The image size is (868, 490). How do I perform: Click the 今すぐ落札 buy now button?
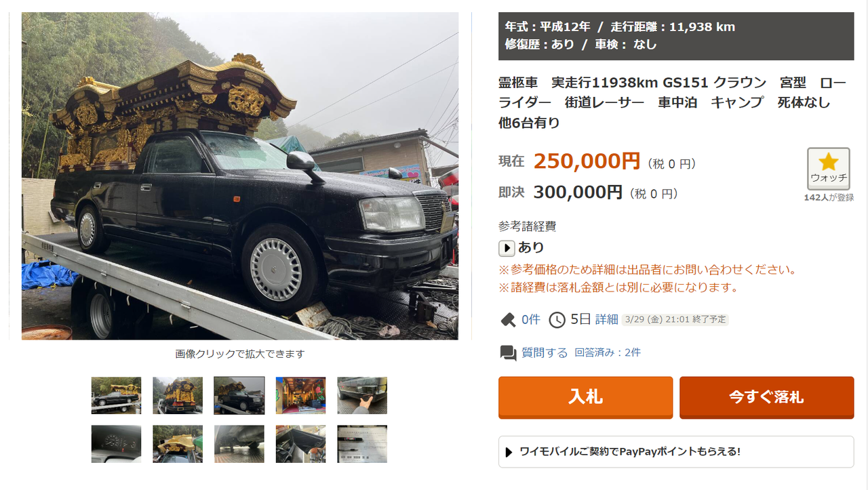(x=766, y=397)
